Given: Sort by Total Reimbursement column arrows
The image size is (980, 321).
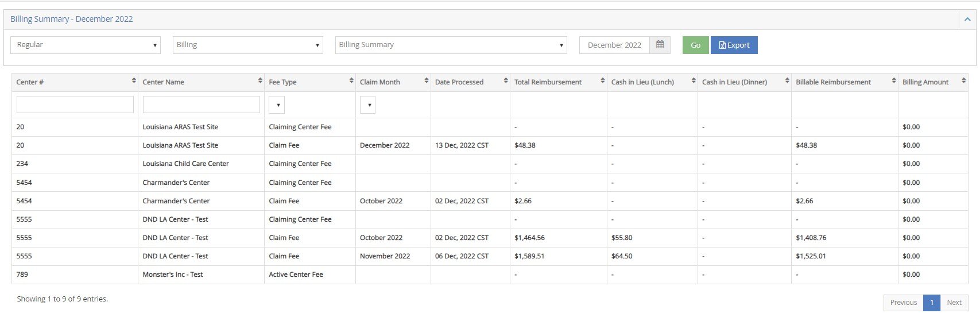Looking at the screenshot, I should 602,82.
